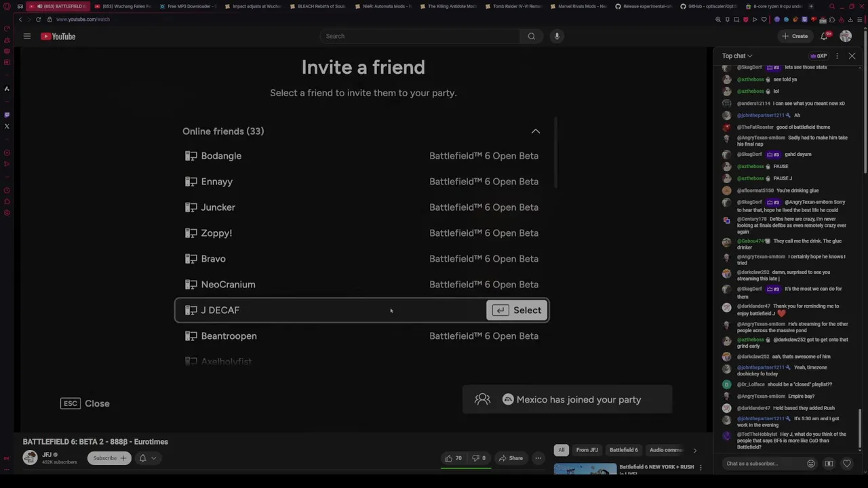
Task: Click the Create button
Action: (x=795, y=36)
